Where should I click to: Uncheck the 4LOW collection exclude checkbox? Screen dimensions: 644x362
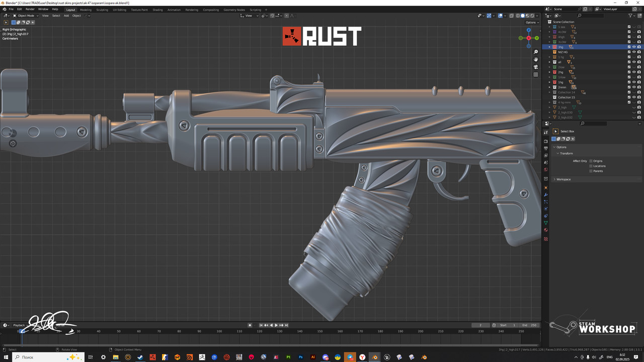pyautogui.click(x=629, y=32)
